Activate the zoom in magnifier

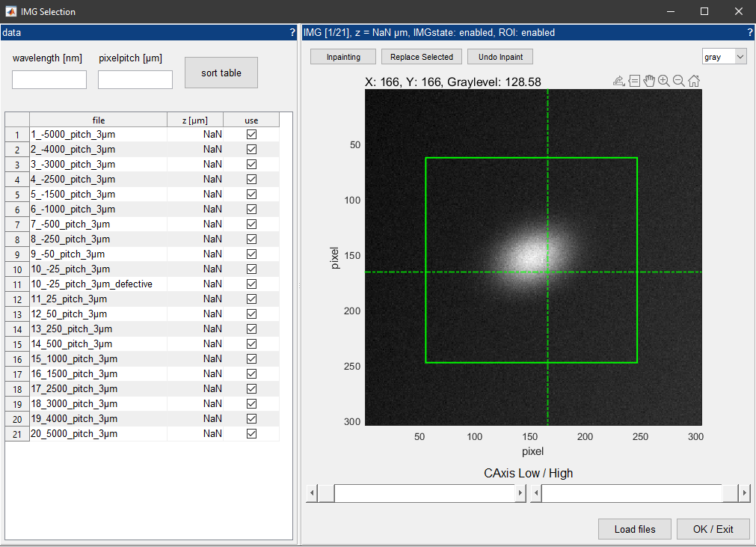[664, 81]
